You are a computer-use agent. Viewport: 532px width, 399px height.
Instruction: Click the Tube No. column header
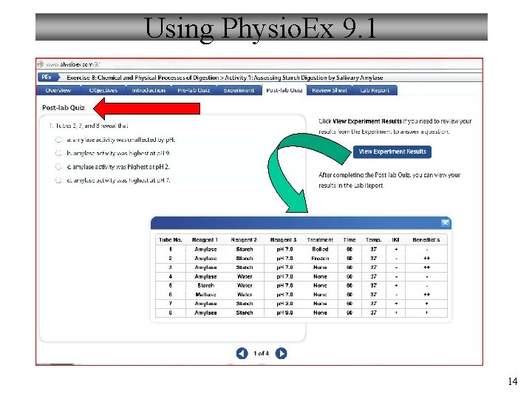pyautogui.click(x=171, y=239)
